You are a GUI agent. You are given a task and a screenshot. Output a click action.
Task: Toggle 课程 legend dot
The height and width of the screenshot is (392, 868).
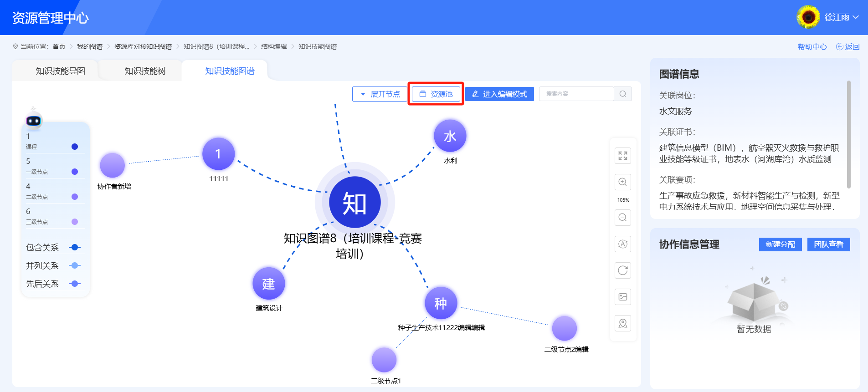click(75, 147)
